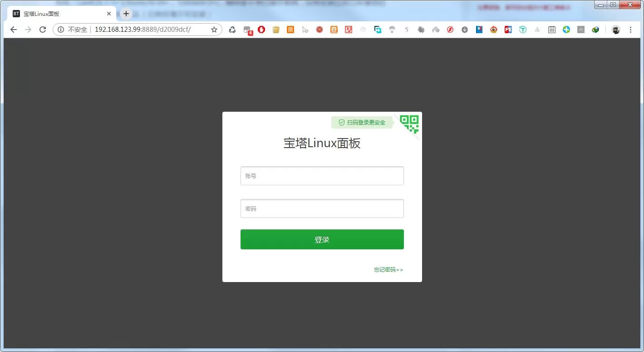Click the Weibo eye extension icon
Image resolution: width=644 pixels, height=352 pixels.
494,30
